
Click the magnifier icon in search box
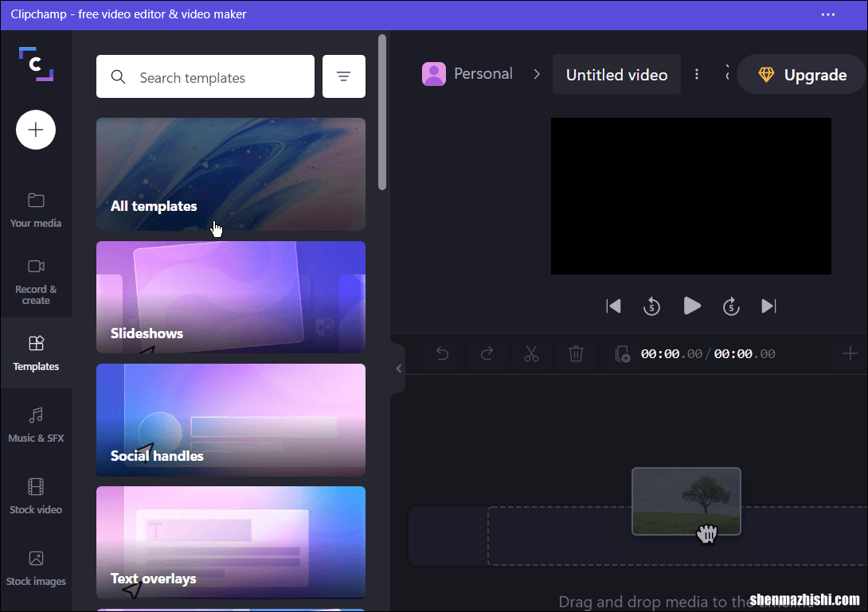point(118,77)
